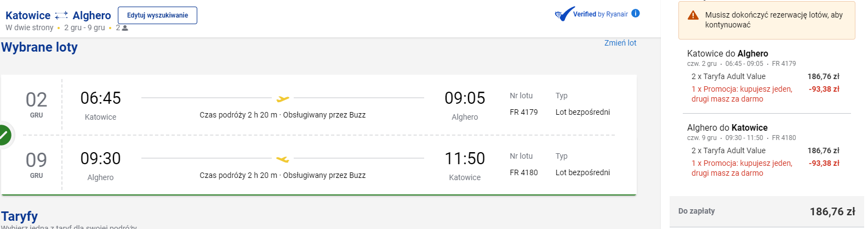Click flight number FR 4179
Screen dimensions: 868x229
[523, 112]
